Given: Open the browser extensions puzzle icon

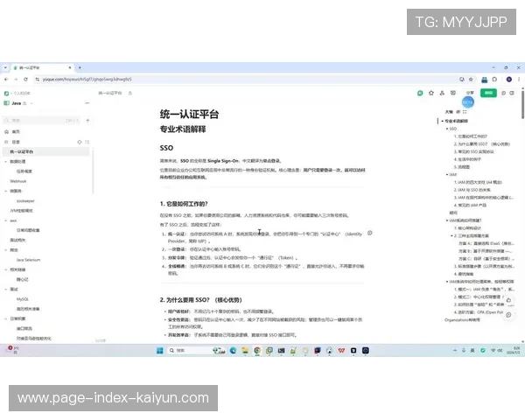Looking at the screenshot, I should click(x=494, y=80).
